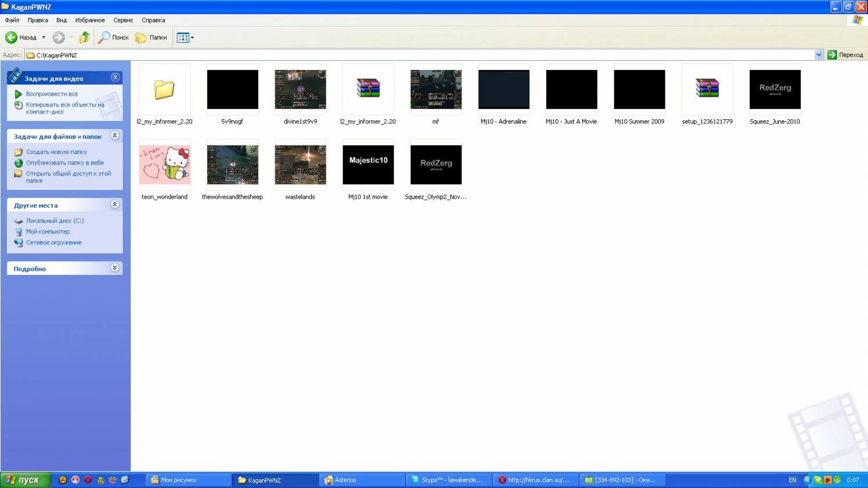868x488 pixels.
Task: Select the teon_wonderland Hello Kitty thumbnail
Action: [x=164, y=165]
